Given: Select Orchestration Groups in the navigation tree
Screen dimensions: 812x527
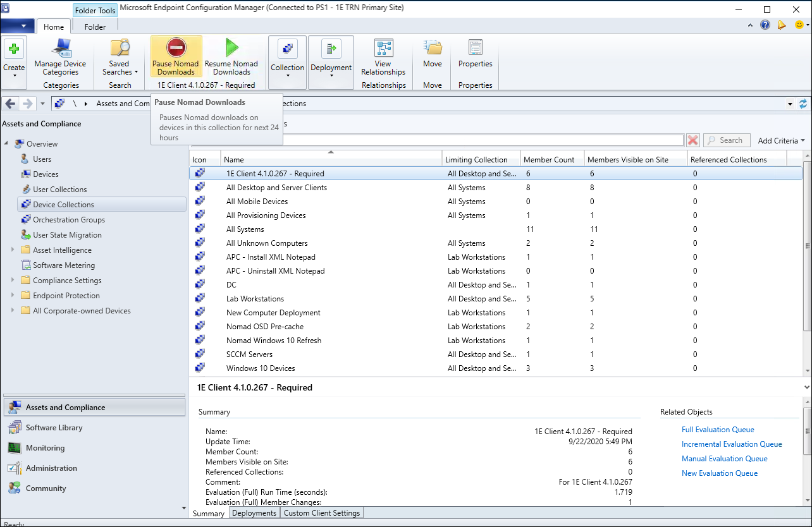Looking at the screenshot, I should click(69, 220).
